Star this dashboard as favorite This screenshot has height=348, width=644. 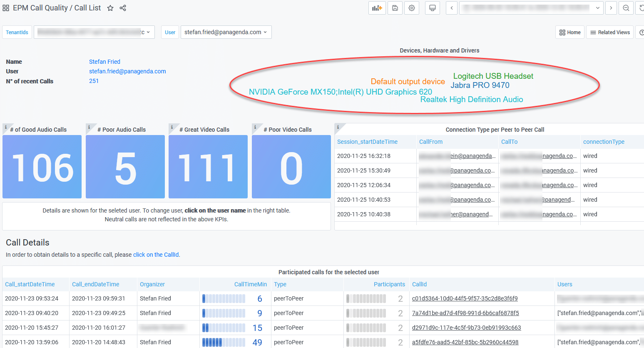point(110,8)
